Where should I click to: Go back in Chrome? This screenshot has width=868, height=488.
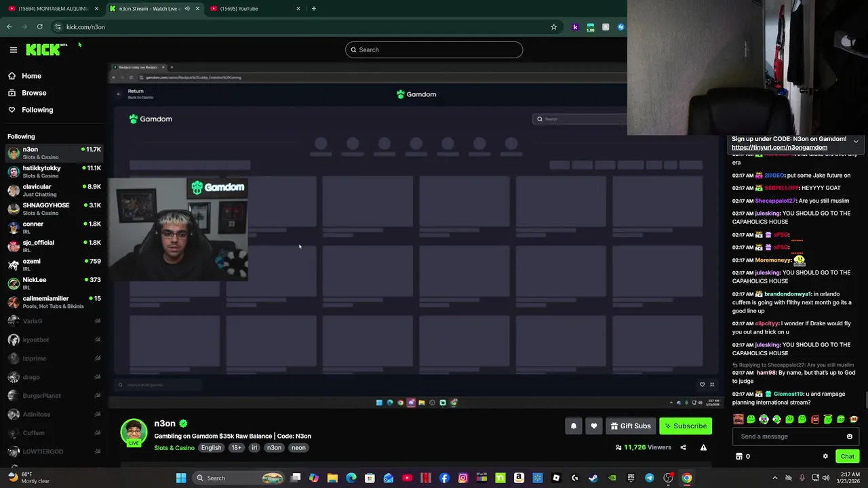pyautogui.click(x=9, y=27)
